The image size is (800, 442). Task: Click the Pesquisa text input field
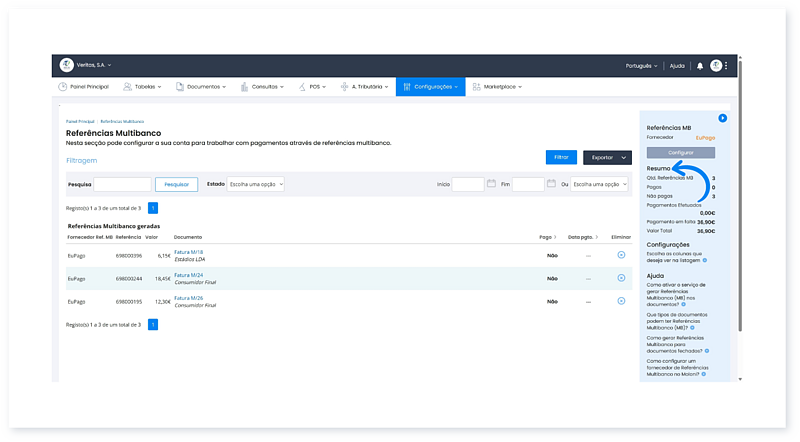[122, 184]
